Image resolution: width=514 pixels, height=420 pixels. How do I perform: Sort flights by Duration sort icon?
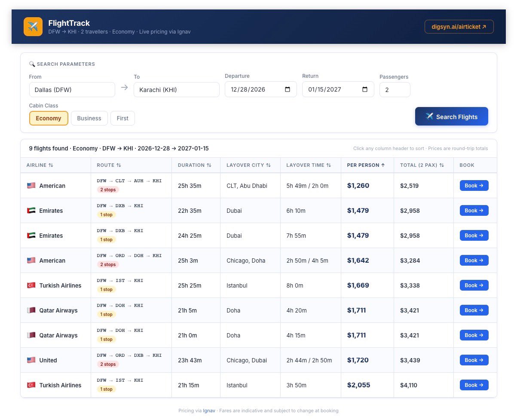[x=209, y=165]
